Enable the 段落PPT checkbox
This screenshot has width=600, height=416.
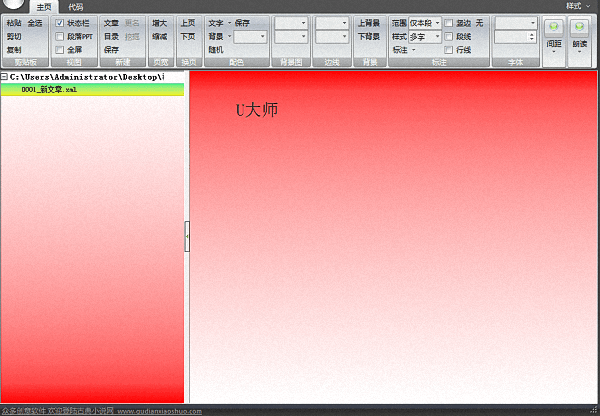(59, 37)
